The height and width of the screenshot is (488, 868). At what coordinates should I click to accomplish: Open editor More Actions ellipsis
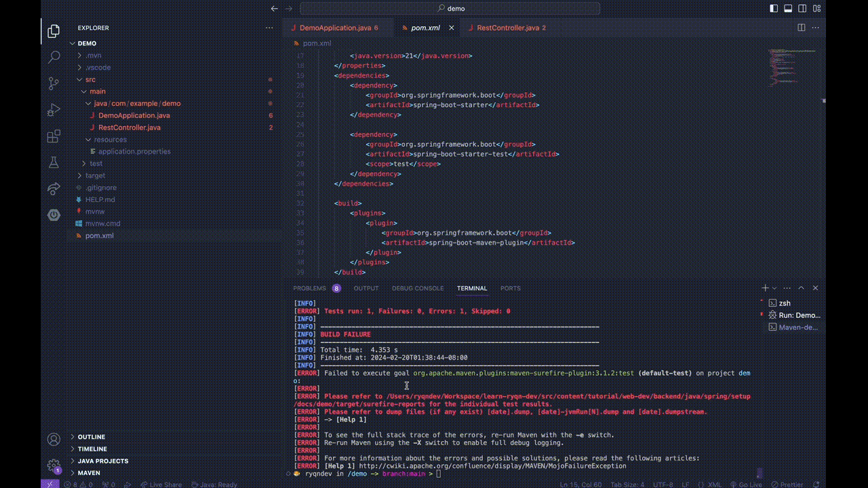click(816, 28)
